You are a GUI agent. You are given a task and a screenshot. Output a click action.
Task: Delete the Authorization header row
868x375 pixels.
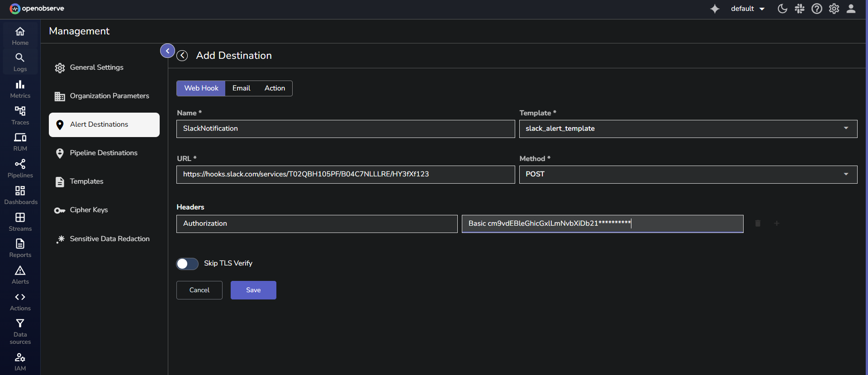pyautogui.click(x=758, y=223)
